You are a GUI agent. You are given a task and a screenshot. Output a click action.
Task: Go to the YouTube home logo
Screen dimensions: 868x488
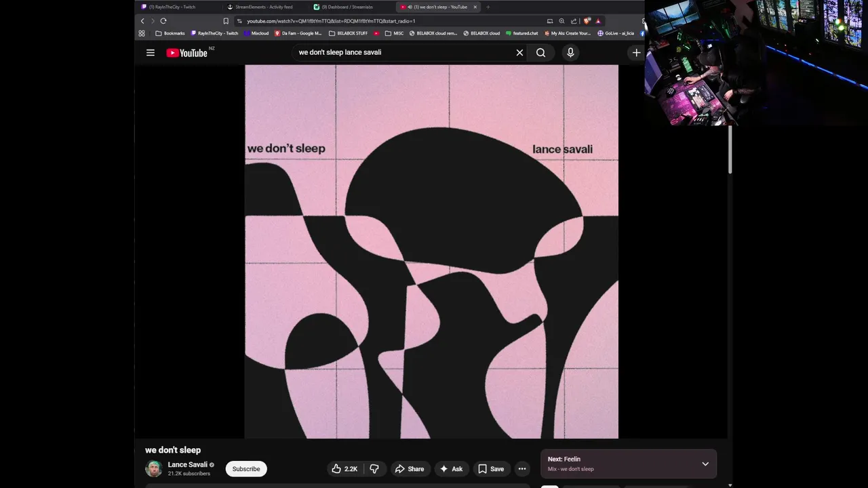pos(187,53)
